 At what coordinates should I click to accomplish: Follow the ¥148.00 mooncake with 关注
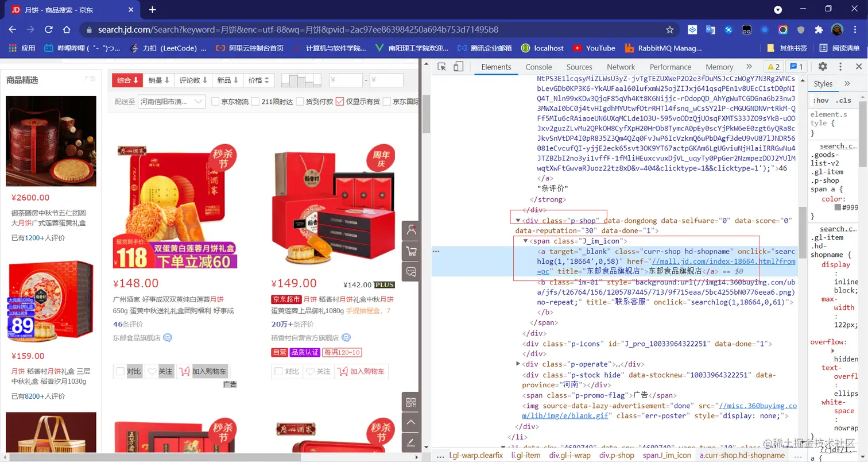click(160, 371)
